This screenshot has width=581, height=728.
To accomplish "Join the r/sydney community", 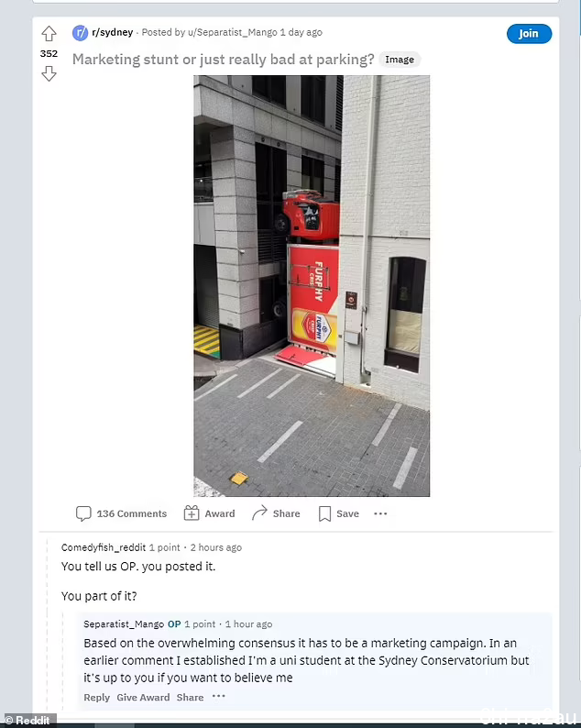I will point(529,33).
